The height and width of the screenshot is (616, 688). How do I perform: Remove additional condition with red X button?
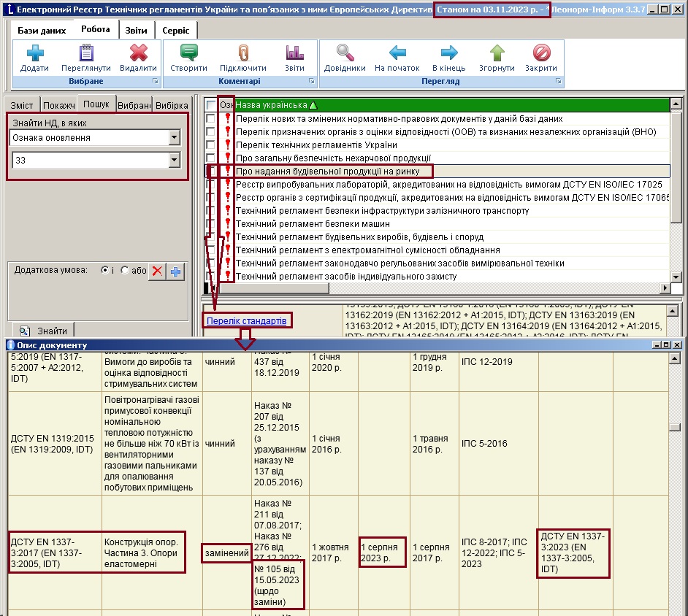coord(157,272)
